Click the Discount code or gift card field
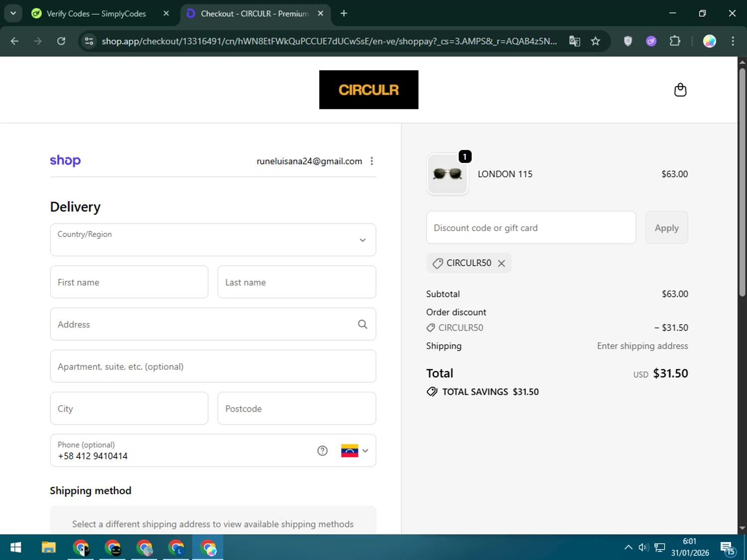 point(531,228)
